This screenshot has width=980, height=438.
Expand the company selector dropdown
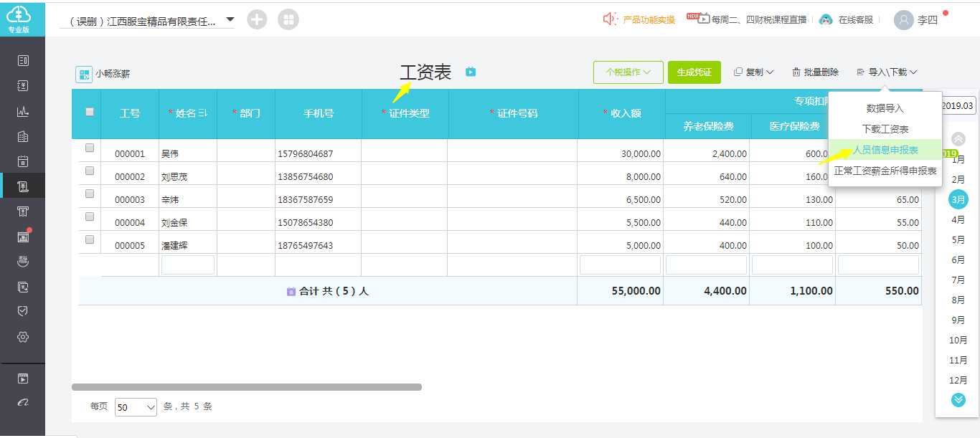[x=231, y=18]
